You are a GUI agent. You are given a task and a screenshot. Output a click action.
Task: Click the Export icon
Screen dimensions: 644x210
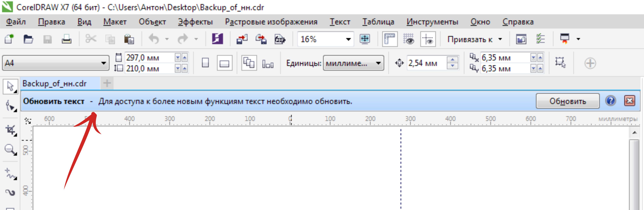[x=261, y=39]
